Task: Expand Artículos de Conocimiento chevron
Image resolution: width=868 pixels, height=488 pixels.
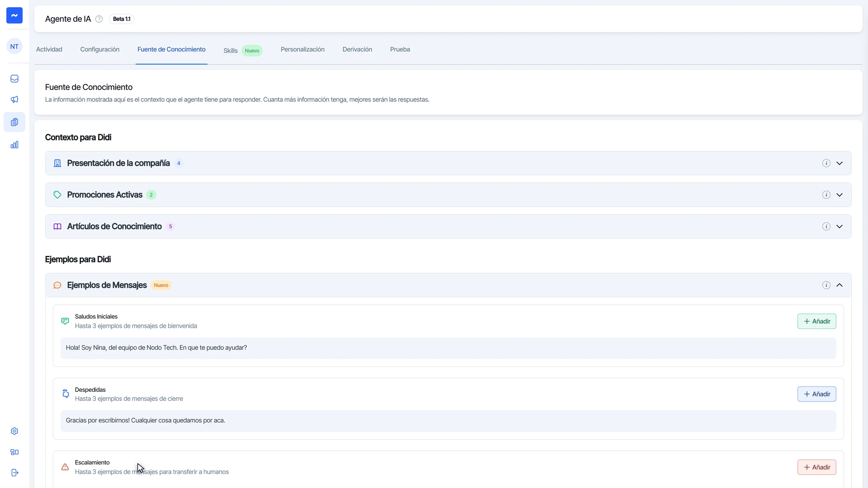Action: (x=840, y=226)
